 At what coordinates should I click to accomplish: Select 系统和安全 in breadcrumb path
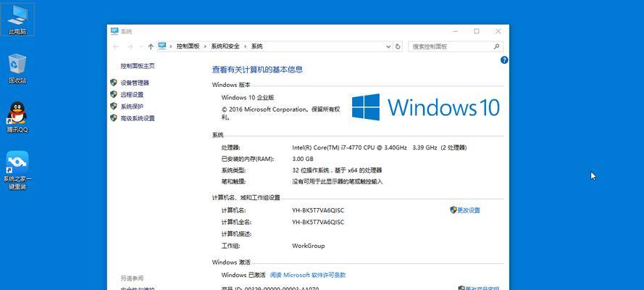coord(225,47)
